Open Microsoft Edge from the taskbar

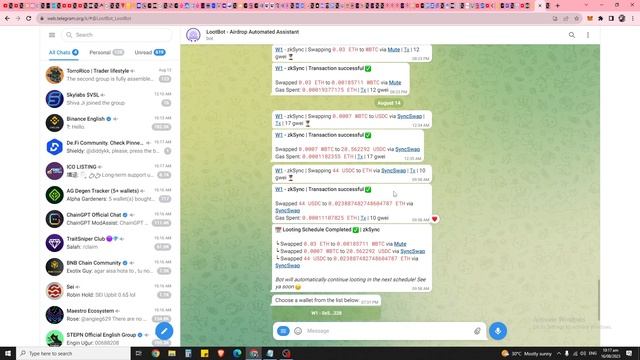[237, 353]
